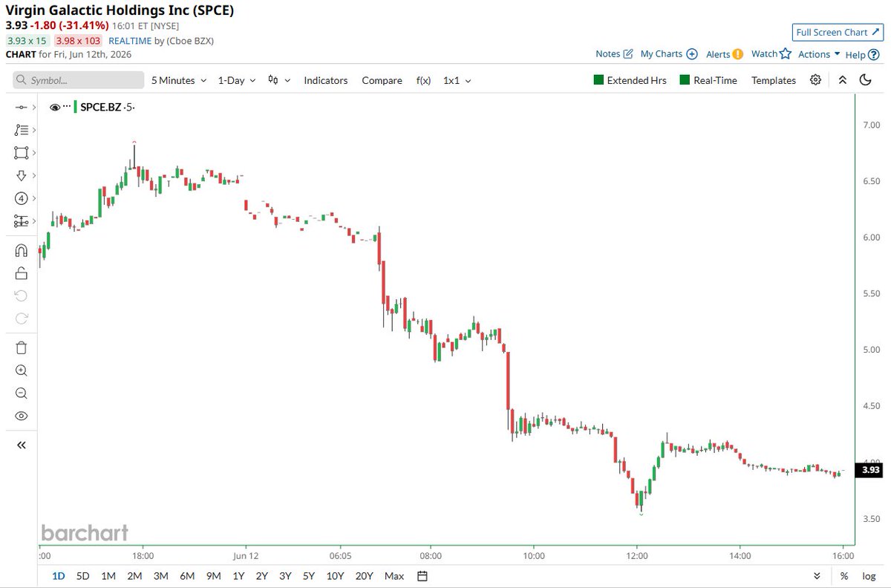Open the calendar date range picker
Image resolution: width=891 pixels, height=588 pixels.
tap(422, 576)
